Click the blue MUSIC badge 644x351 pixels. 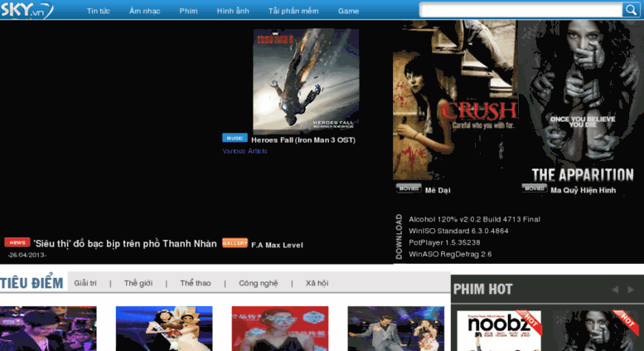(x=235, y=138)
